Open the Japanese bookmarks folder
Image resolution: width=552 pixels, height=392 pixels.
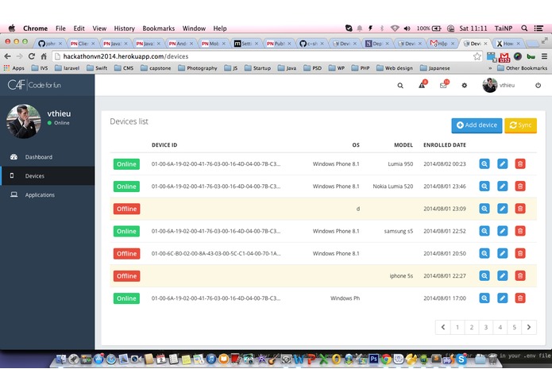coord(434,68)
